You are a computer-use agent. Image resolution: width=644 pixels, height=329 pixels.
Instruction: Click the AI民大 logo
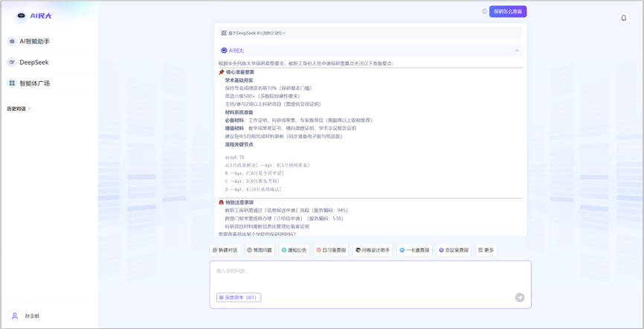33,16
